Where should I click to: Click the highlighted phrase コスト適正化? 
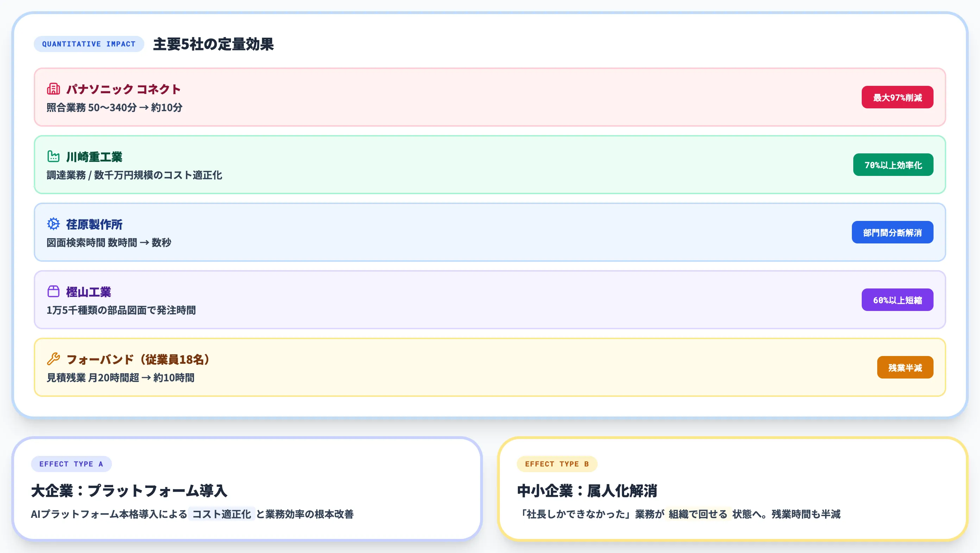click(x=221, y=514)
